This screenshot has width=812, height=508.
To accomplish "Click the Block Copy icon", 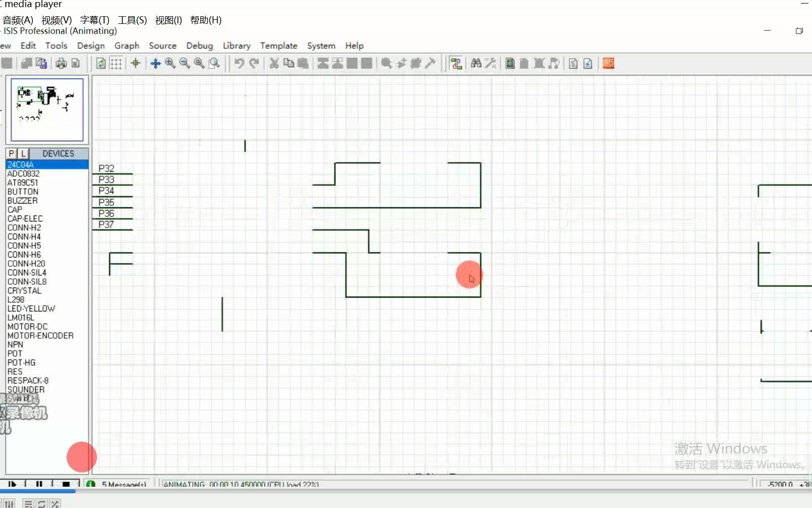I will pos(323,63).
